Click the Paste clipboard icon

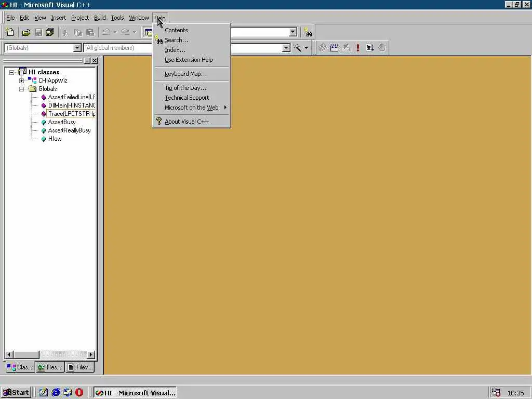(90, 32)
